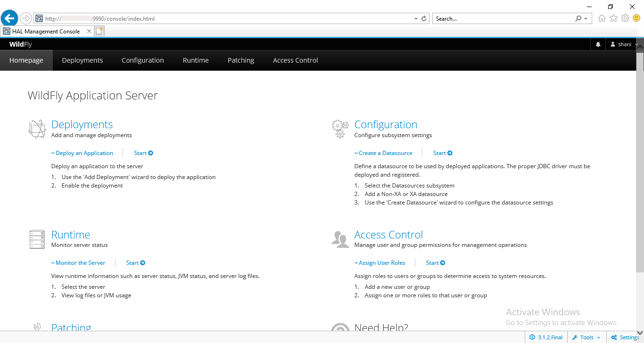Viewport: 644px width, 343px height.
Task: Click the atom icon beside Deployments
Action: [37, 128]
